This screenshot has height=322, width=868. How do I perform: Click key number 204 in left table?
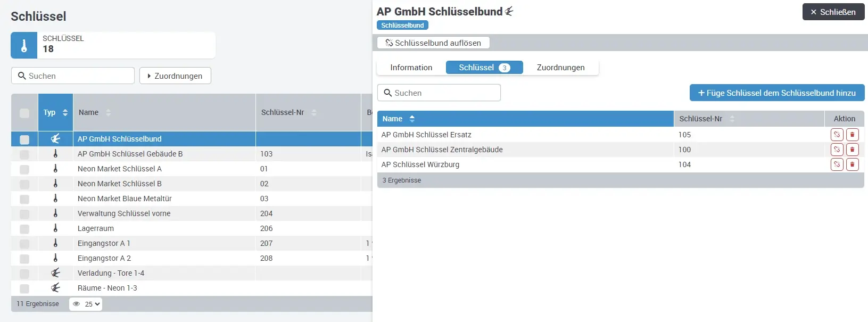pos(266,213)
